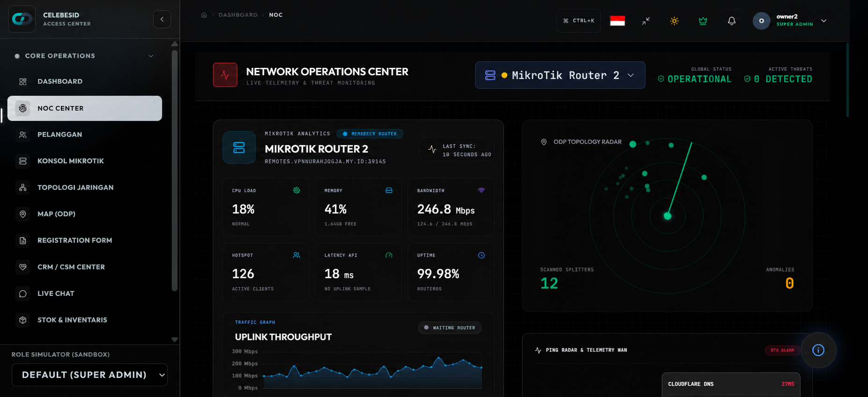The width and height of the screenshot is (868, 397).
Task: Click the ODP Topology Radar pin icon
Action: [x=544, y=142]
